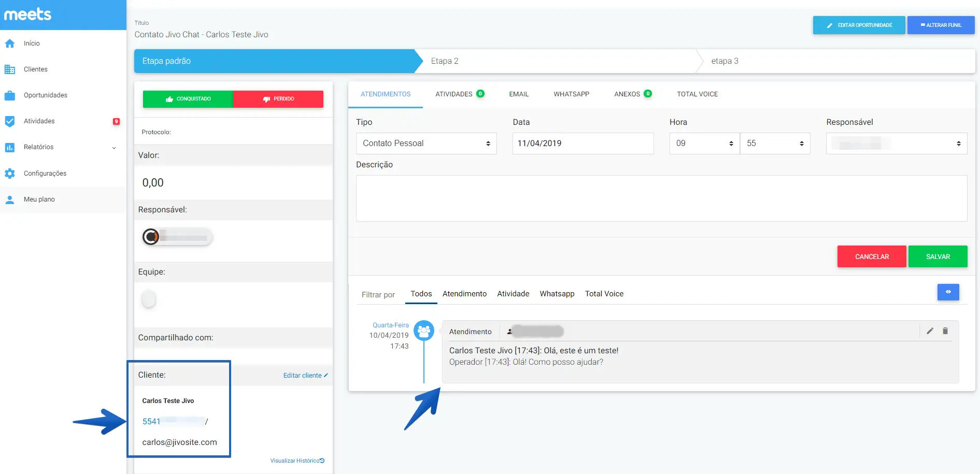Viewport: 980px width, 474px height.
Task: Click the home icon beside Início
Action: (x=10, y=44)
